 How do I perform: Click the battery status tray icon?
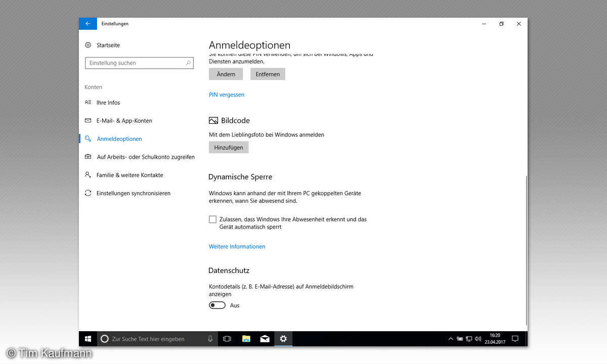click(x=460, y=339)
